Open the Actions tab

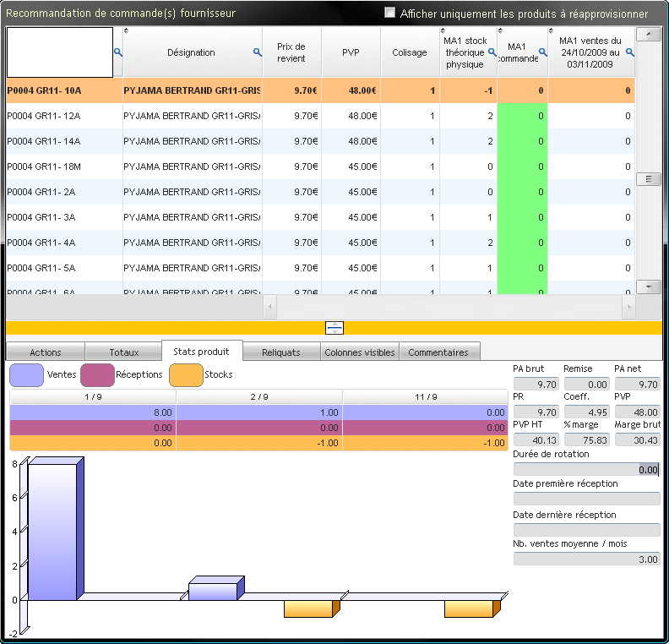tap(46, 352)
